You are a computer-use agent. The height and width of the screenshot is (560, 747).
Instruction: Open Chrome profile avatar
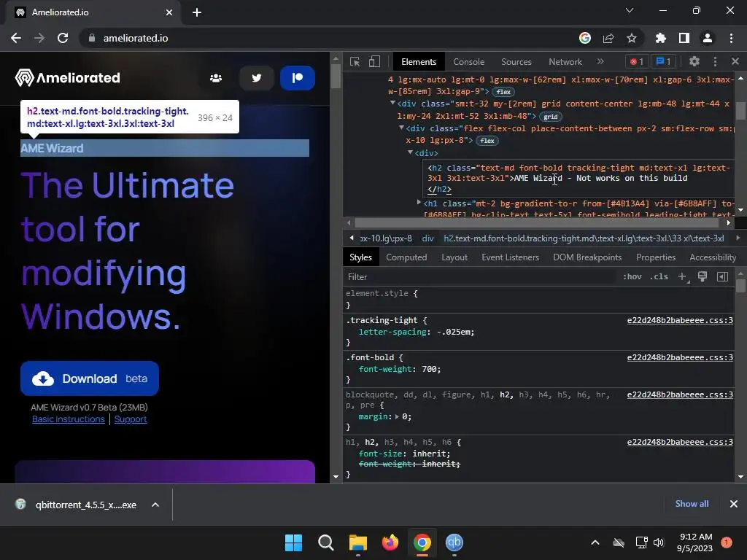pos(708,38)
